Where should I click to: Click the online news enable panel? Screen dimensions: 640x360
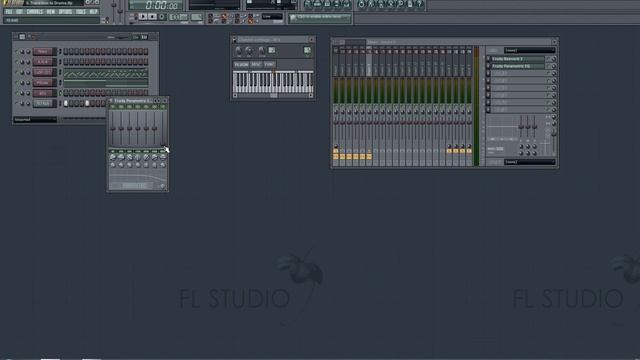pos(320,18)
